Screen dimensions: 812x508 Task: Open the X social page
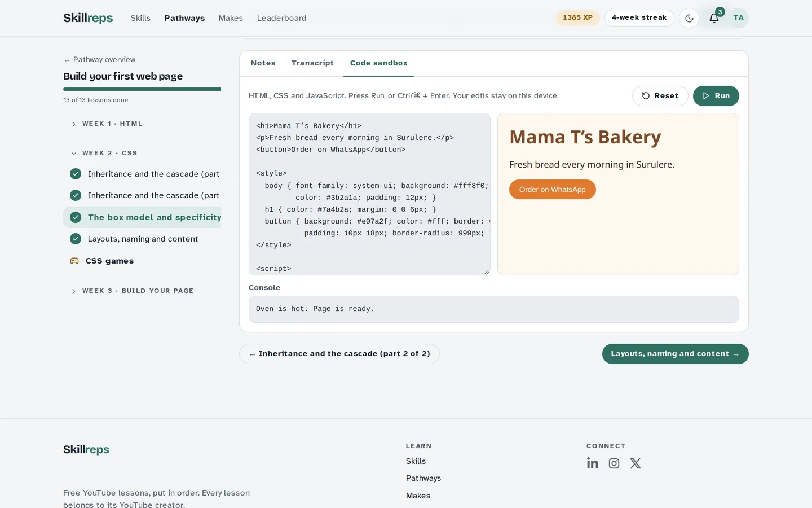(x=636, y=463)
